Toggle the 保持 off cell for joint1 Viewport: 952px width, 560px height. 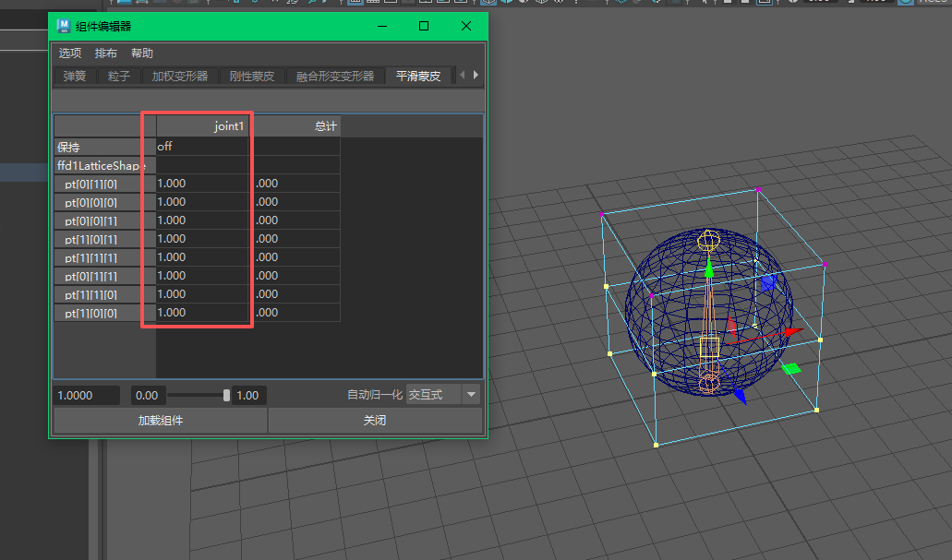[202, 147]
